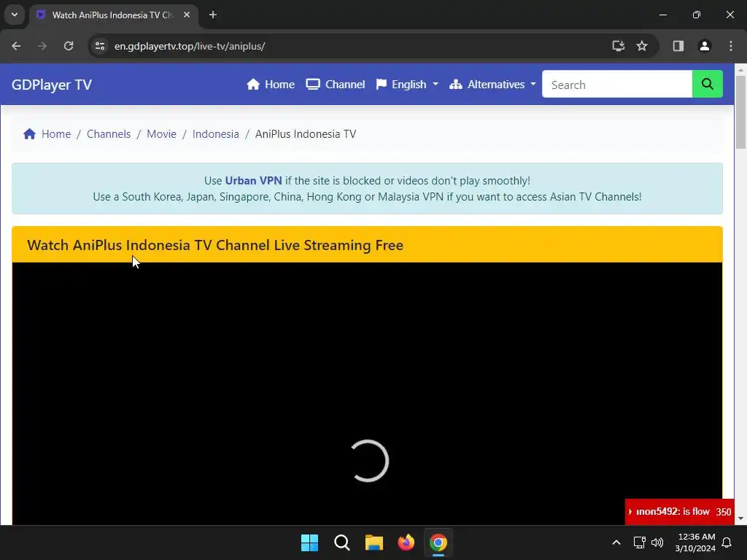Open the Urban VPN link
The image size is (747, 560).
(253, 181)
